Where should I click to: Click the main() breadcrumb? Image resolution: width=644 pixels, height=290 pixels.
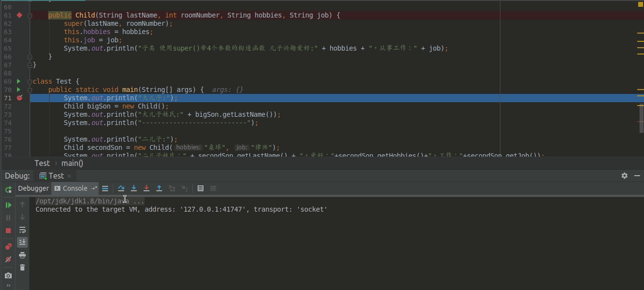tap(72, 163)
